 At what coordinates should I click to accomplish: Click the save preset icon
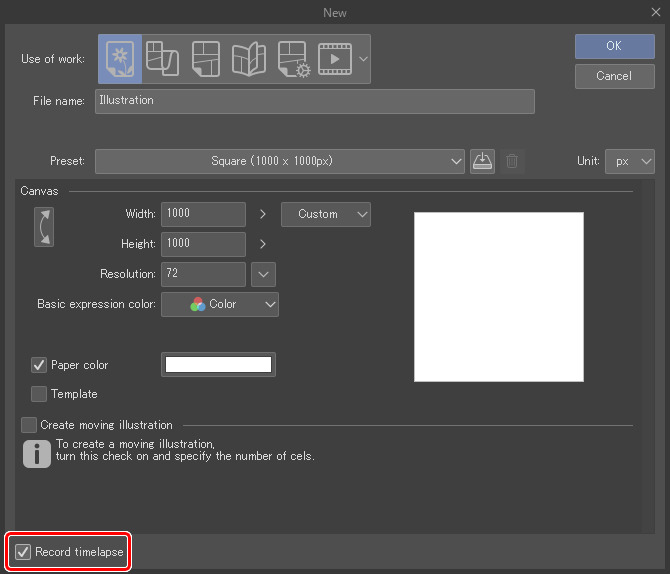coord(482,161)
